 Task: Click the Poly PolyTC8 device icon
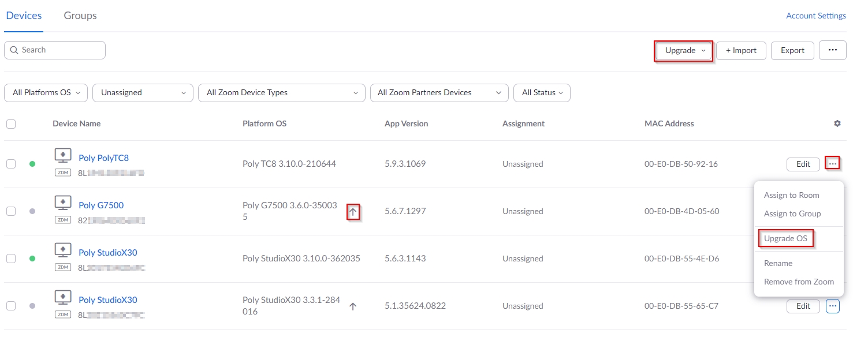click(x=63, y=155)
